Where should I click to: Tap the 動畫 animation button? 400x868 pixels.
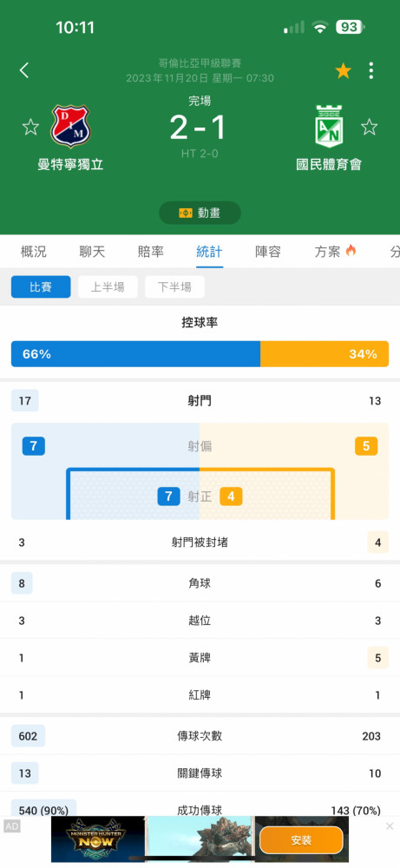[200, 213]
